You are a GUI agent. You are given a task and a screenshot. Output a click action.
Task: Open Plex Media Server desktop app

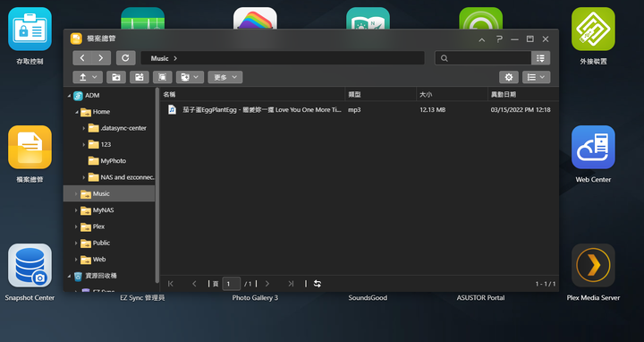(x=593, y=266)
